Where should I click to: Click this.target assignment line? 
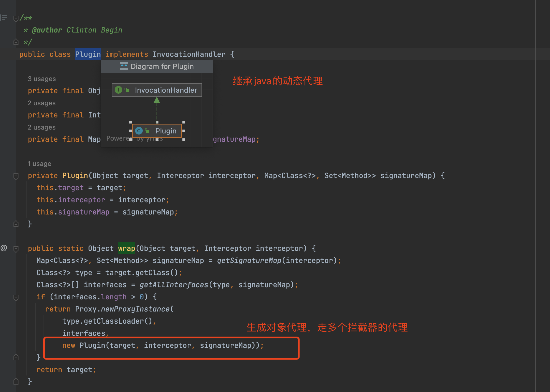(x=82, y=188)
